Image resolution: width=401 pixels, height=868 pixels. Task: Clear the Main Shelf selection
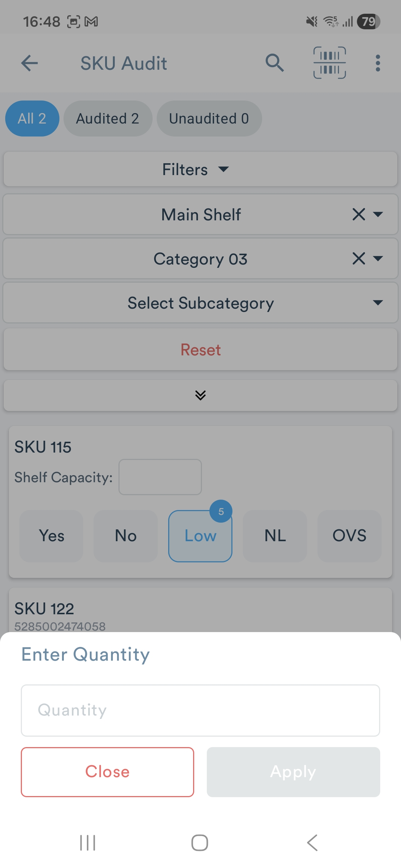click(359, 214)
